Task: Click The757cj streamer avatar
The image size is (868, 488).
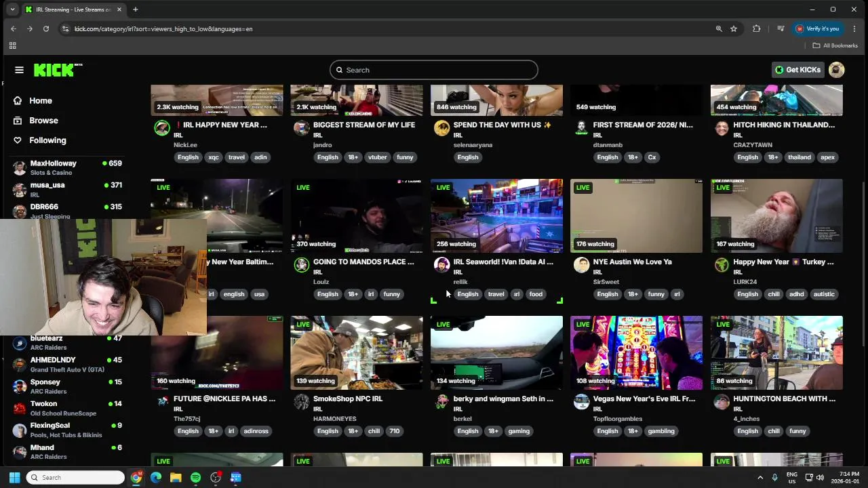Action: pos(161,401)
